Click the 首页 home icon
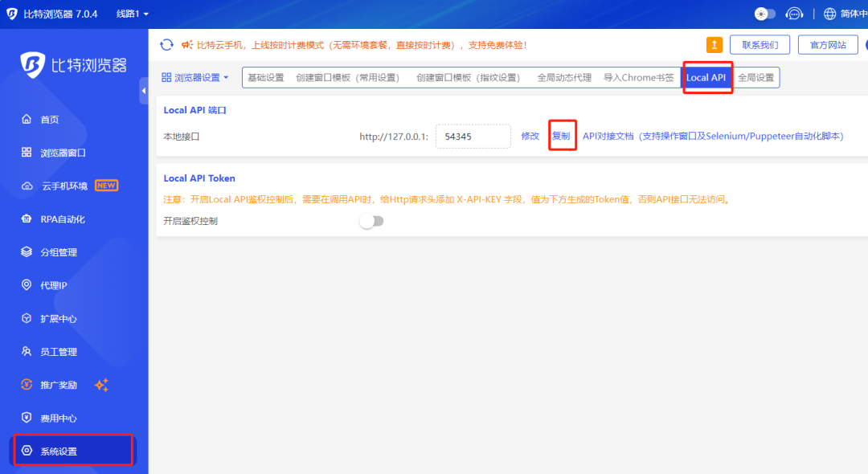This screenshot has height=474, width=868. coord(27,119)
